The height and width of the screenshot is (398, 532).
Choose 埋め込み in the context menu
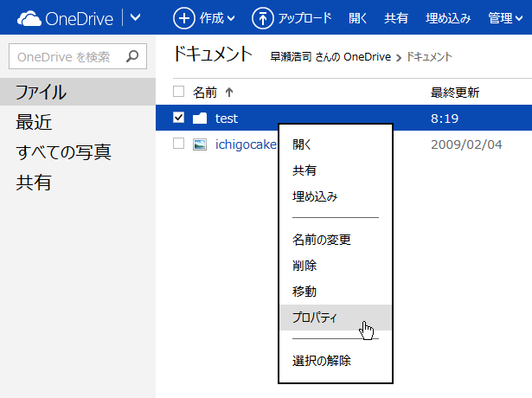[x=336, y=196]
